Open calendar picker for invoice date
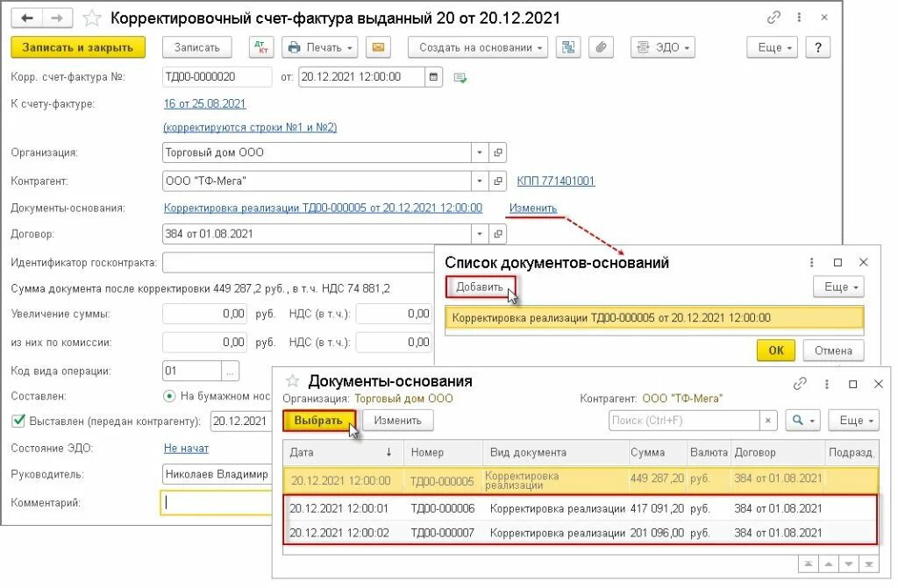 coord(433,77)
